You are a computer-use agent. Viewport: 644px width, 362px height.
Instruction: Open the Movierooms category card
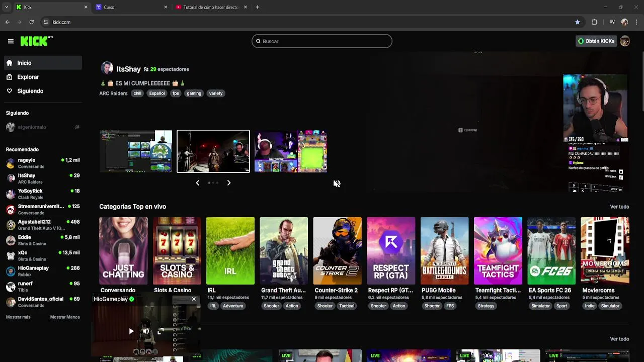[605, 251]
